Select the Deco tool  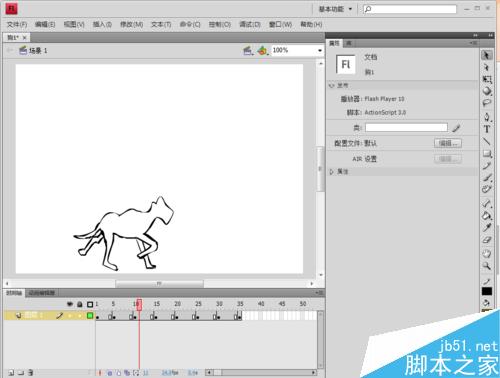click(x=487, y=189)
